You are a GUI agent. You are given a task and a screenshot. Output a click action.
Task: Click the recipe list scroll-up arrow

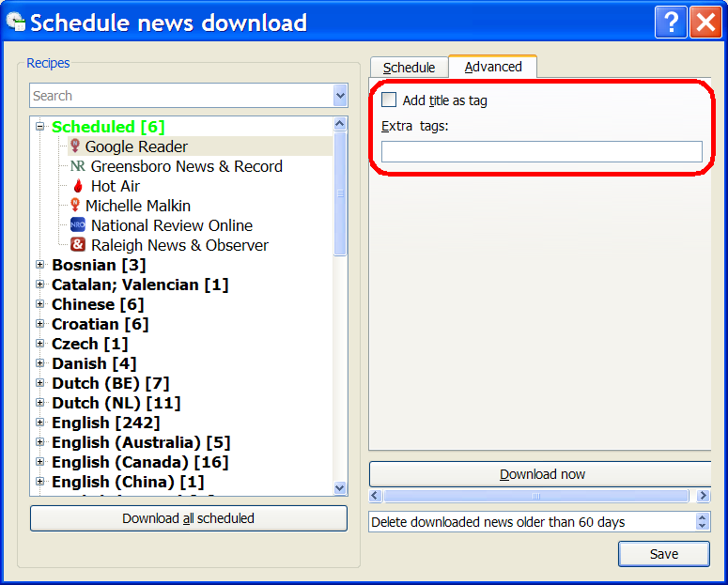click(x=340, y=124)
